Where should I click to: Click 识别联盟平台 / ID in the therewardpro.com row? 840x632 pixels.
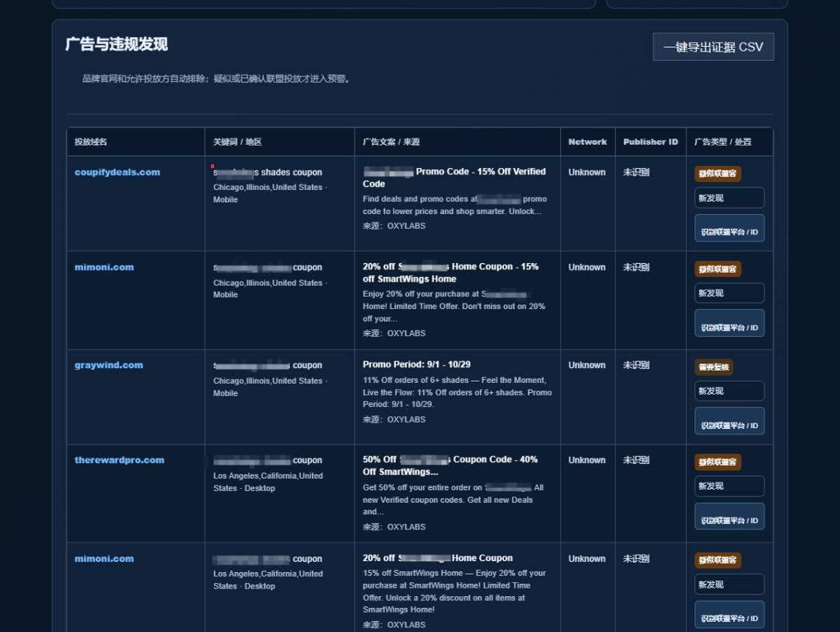pos(729,516)
